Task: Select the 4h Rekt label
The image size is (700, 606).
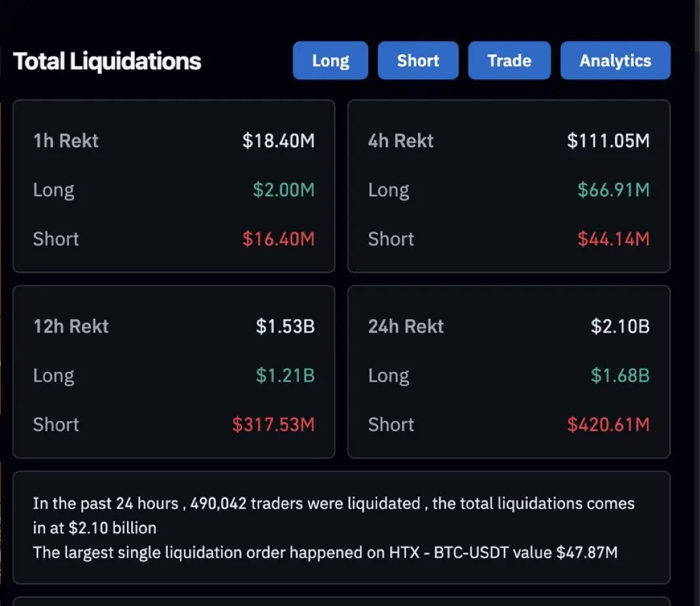Action: [x=401, y=141]
